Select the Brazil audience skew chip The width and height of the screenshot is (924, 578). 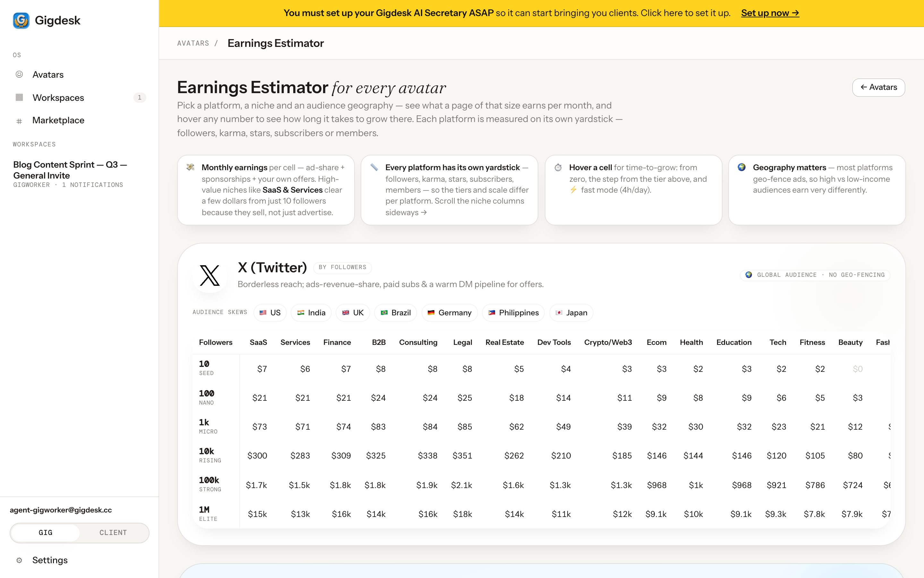point(395,313)
